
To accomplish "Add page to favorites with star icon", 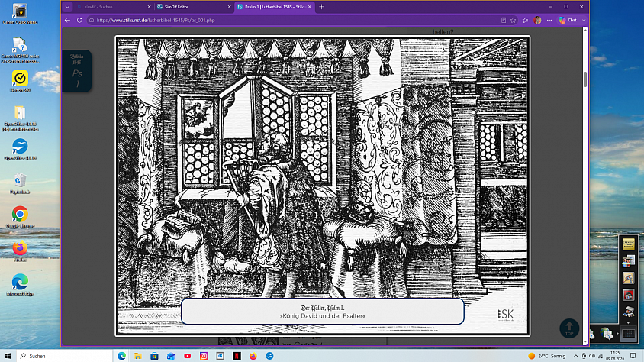I will 514,20.
